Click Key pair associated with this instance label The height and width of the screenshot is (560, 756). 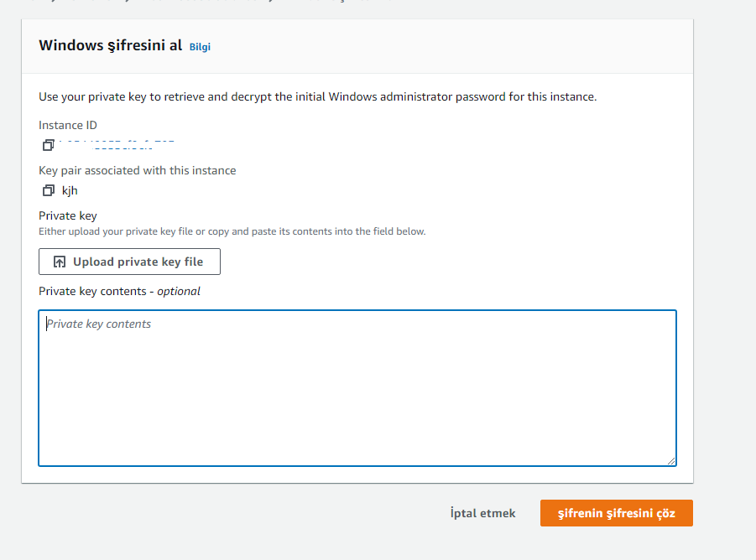[137, 170]
